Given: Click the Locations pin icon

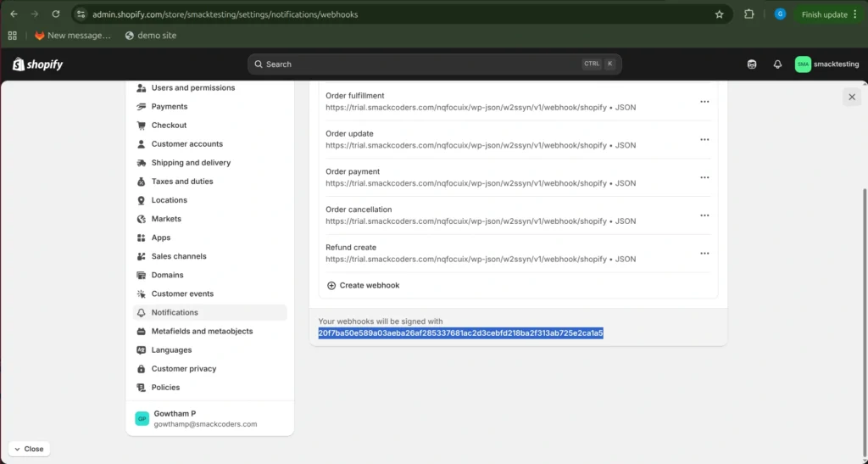Looking at the screenshot, I should (142, 200).
